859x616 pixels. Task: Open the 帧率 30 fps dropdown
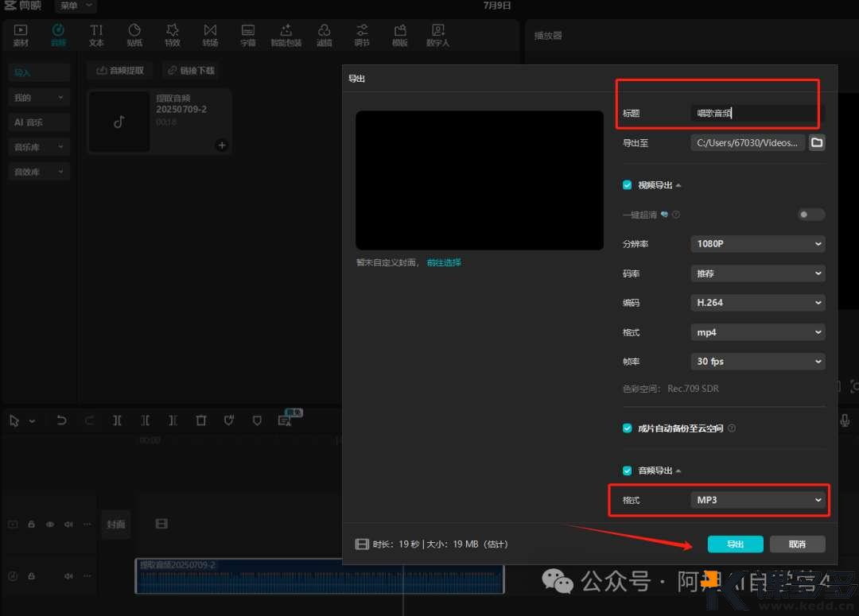(x=758, y=362)
